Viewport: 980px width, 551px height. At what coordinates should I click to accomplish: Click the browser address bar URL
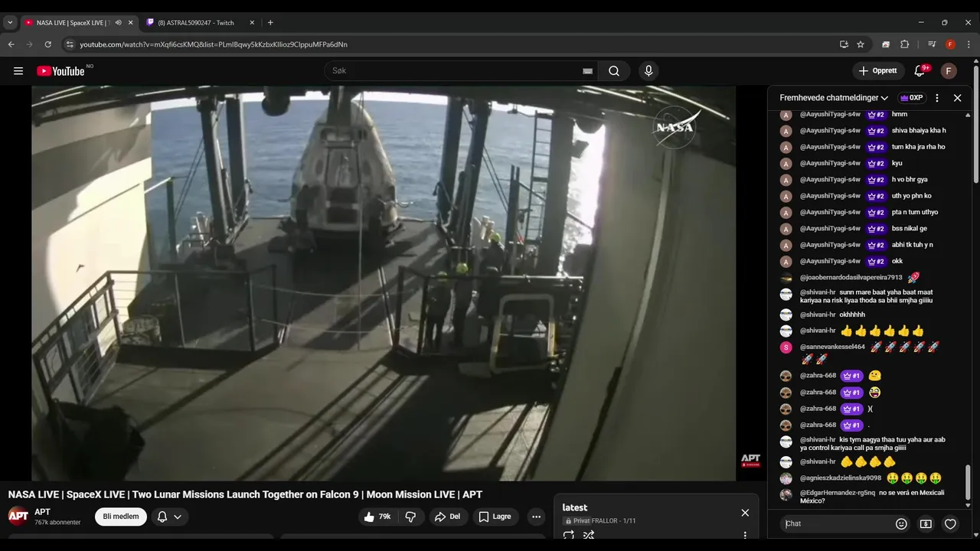click(214, 44)
